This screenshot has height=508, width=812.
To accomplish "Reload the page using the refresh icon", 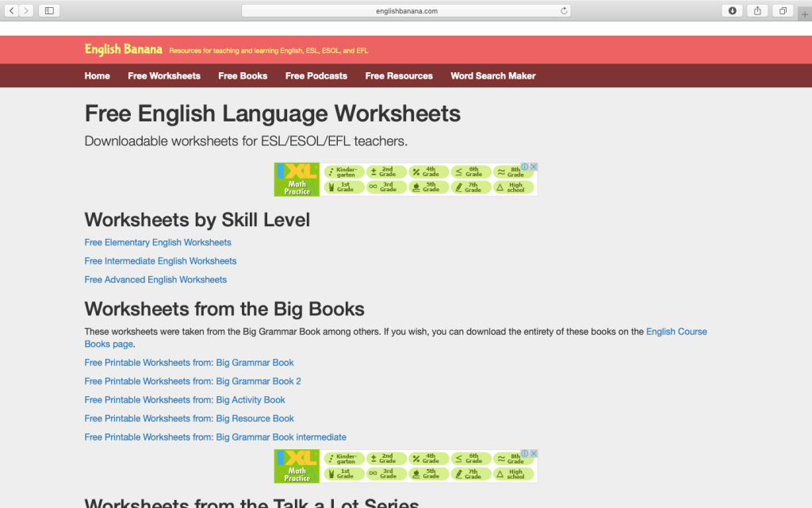I will pyautogui.click(x=564, y=11).
